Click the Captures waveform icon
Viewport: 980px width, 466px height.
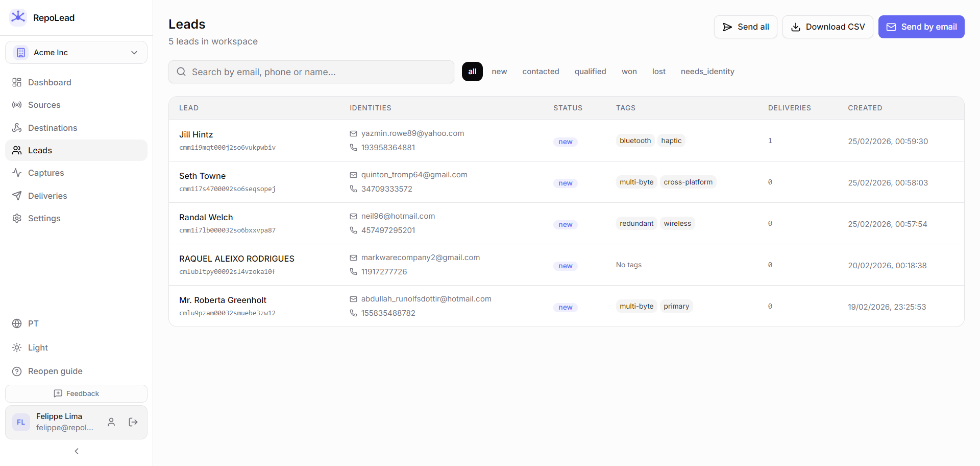(x=17, y=173)
